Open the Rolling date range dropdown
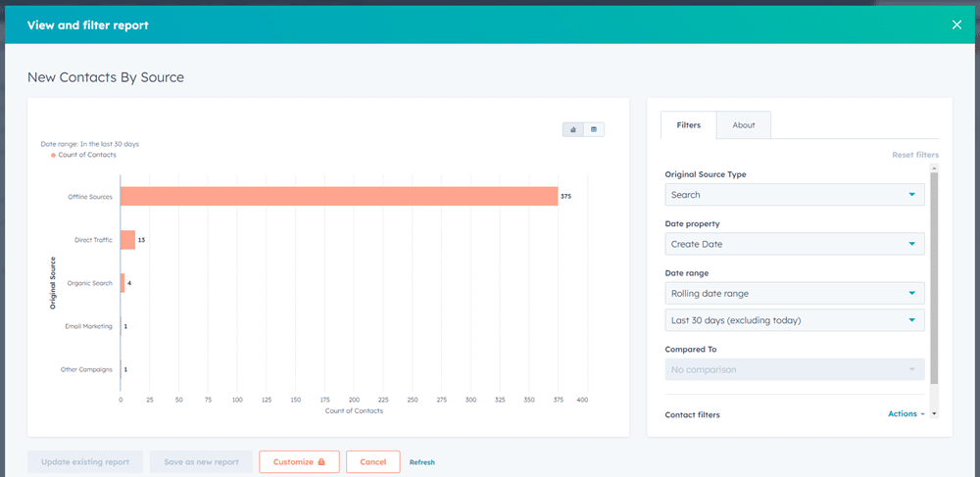The height and width of the screenshot is (477, 980). tap(795, 294)
